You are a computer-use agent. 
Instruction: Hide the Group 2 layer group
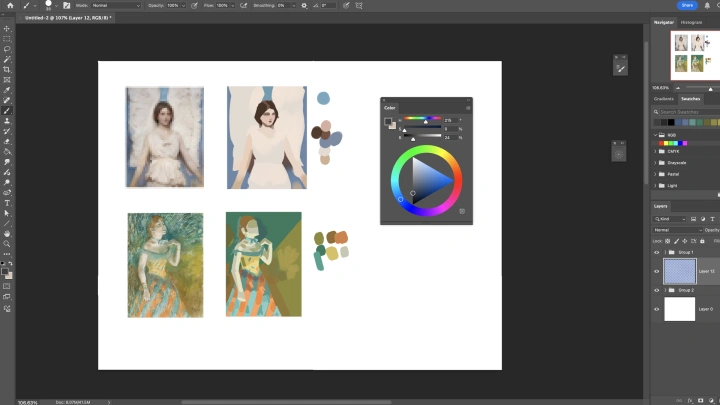[657, 290]
